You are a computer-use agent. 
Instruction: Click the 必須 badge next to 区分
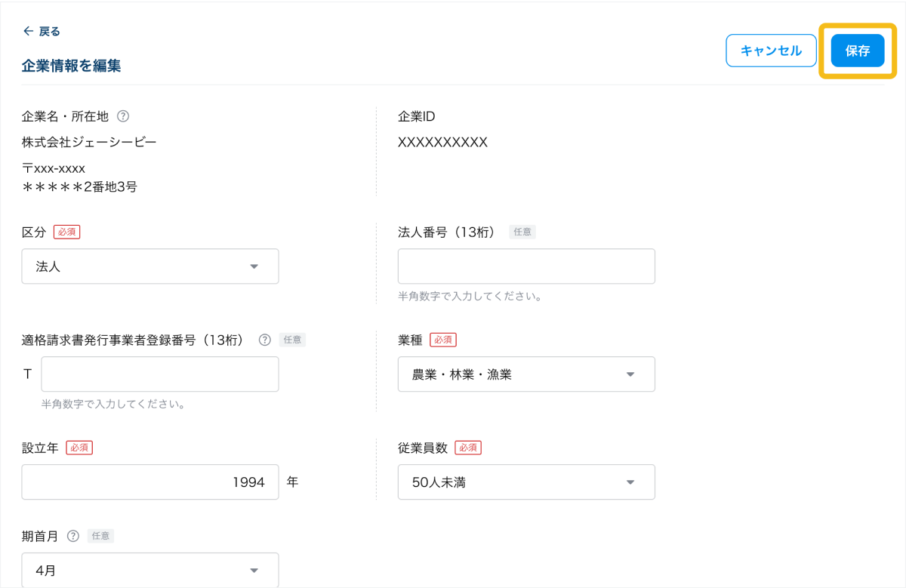(x=66, y=232)
